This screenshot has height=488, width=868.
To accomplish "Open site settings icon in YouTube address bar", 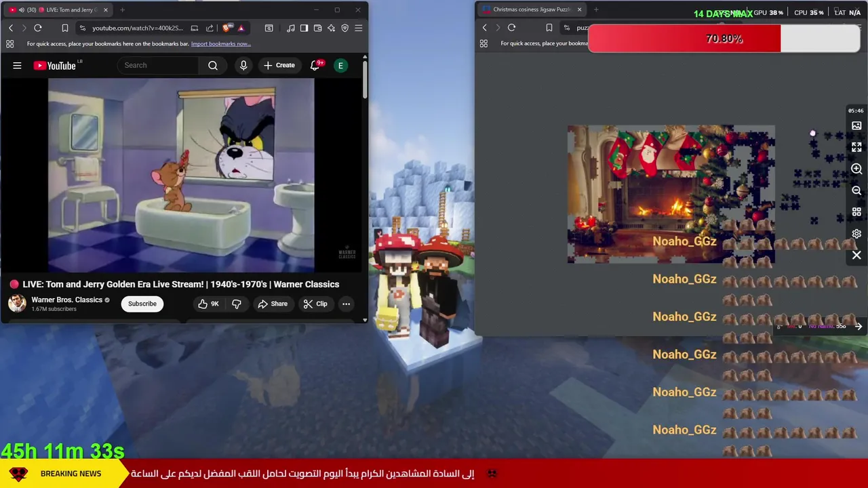I will coord(83,28).
